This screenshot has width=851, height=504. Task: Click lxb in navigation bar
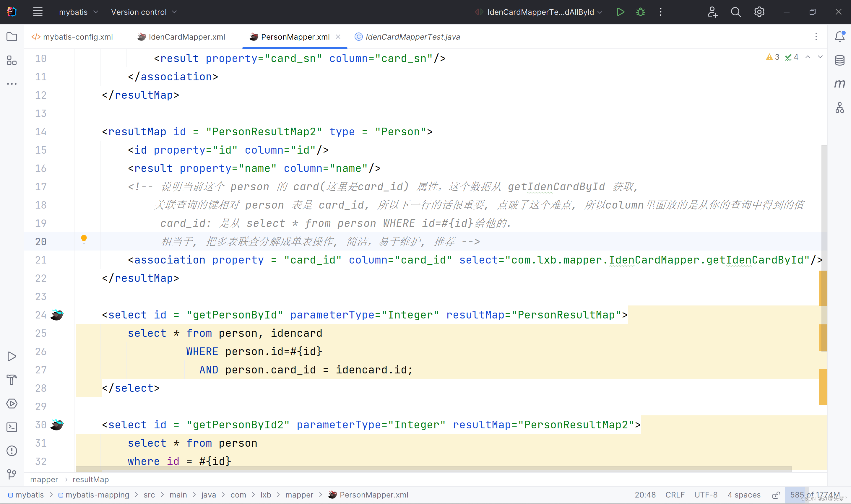click(x=266, y=495)
